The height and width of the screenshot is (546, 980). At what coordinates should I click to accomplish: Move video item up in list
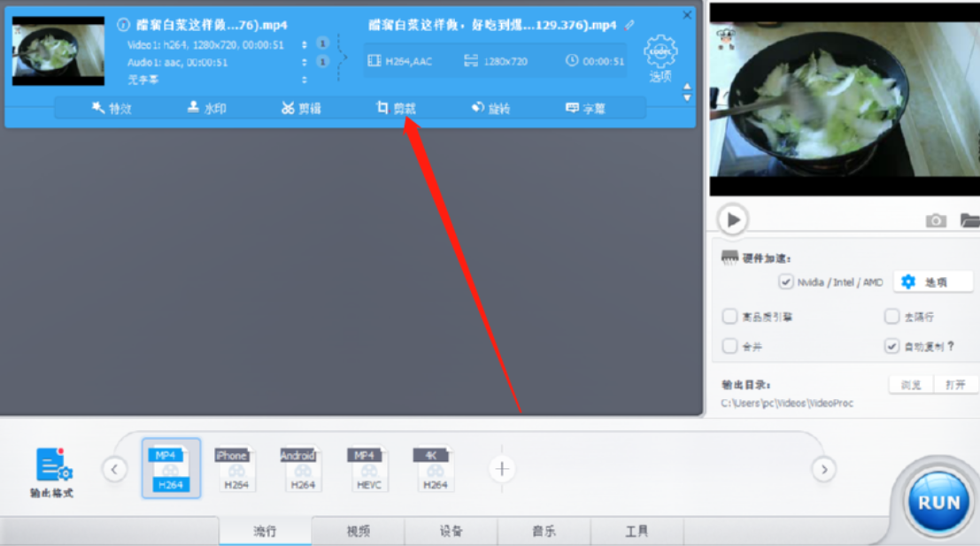point(687,87)
